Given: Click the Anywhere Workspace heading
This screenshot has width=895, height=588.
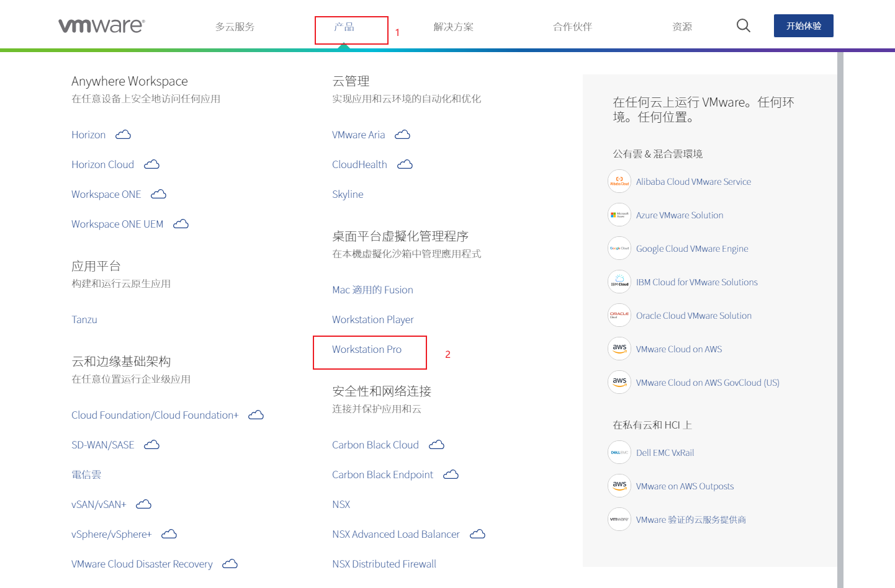Looking at the screenshot, I should point(130,81).
